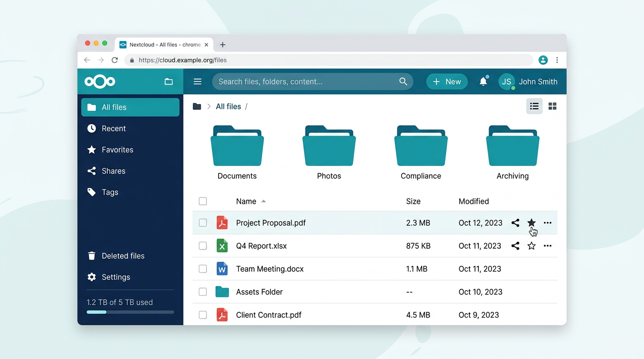
Task: Navigate to All files breadcrumb
Action: (x=228, y=106)
